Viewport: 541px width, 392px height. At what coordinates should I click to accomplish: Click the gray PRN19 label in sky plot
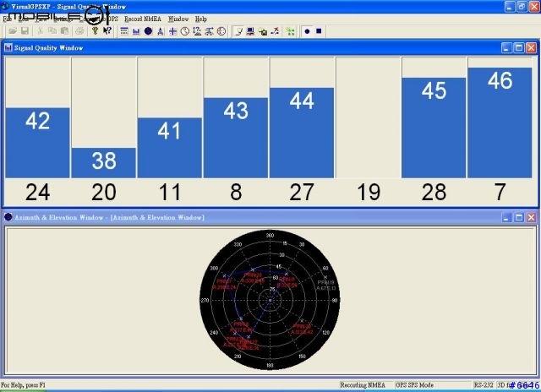(x=325, y=285)
